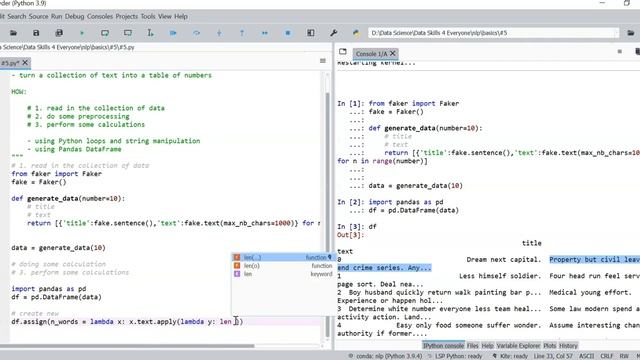The image size is (640, 360).
Task: Open the Source menu
Action: (x=38, y=16)
